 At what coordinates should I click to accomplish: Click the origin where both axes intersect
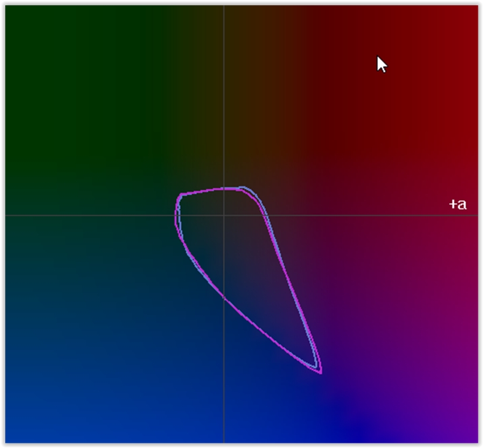224,215
